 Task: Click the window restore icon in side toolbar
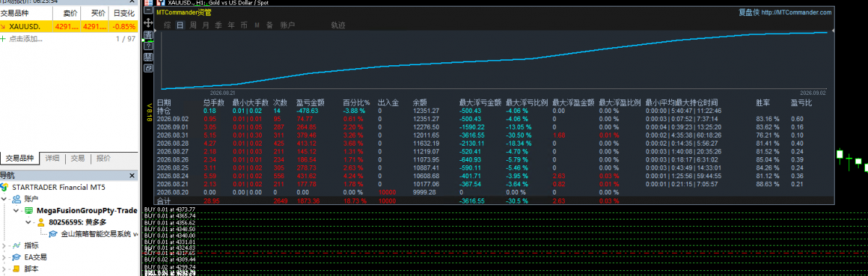click(x=148, y=68)
